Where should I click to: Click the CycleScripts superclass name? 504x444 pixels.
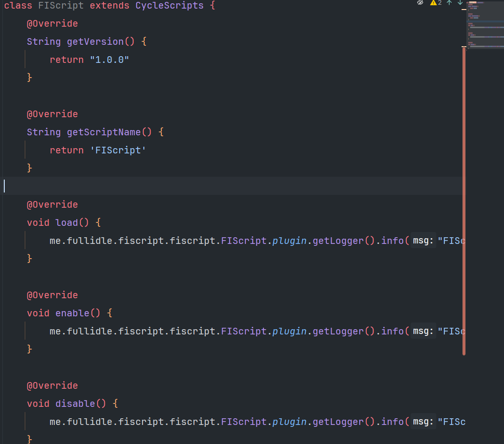170,5
